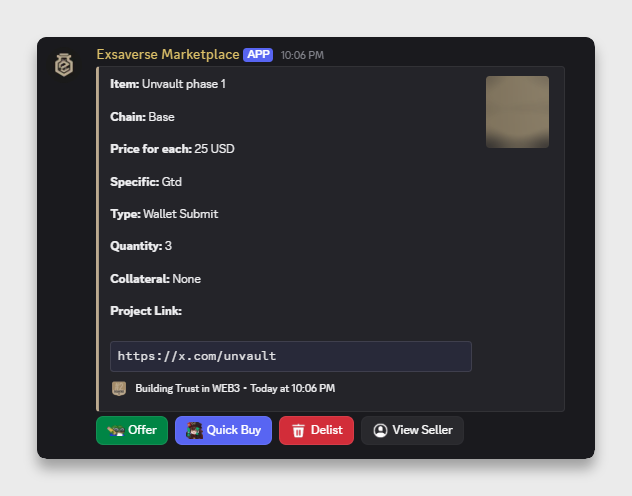Click the 'Price for each: 25 USD' line
The height and width of the screenshot is (496, 632).
click(x=172, y=149)
